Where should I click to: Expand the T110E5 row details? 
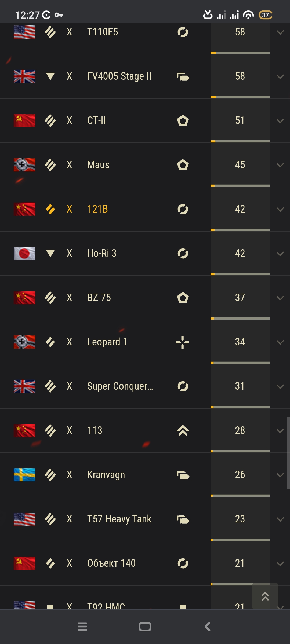point(280,32)
